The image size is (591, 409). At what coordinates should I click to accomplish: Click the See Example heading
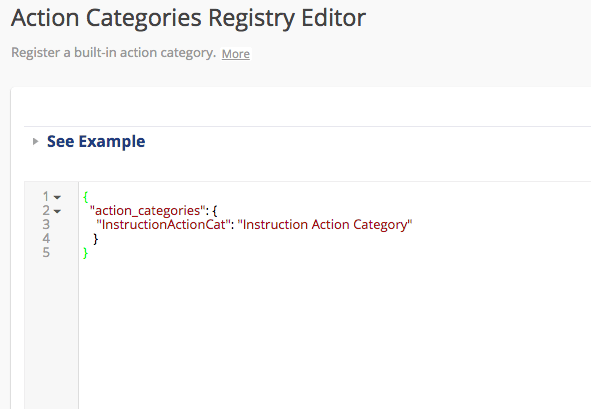tap(96, 142)
